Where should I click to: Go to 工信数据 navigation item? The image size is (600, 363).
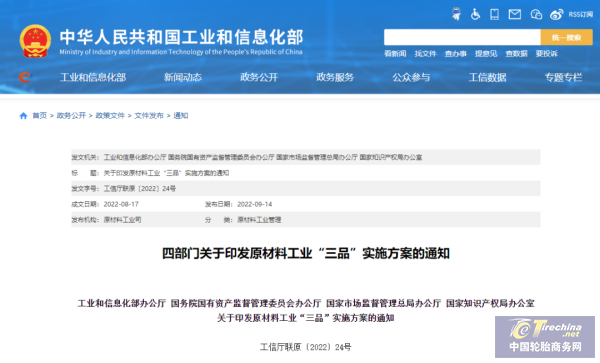coord(488,78)
